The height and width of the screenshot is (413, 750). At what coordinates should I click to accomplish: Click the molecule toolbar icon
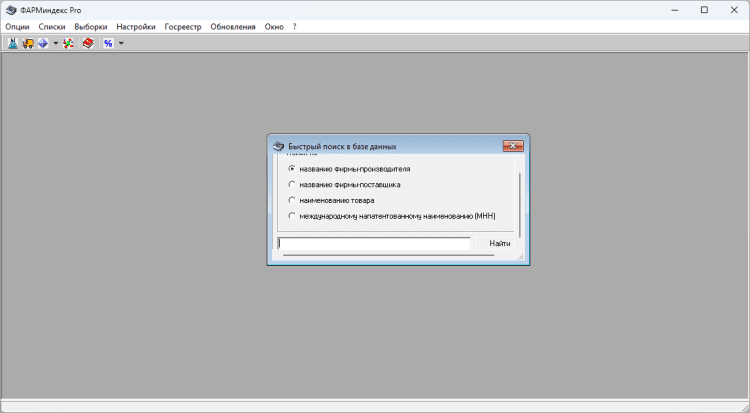click(x=68, y=44)
